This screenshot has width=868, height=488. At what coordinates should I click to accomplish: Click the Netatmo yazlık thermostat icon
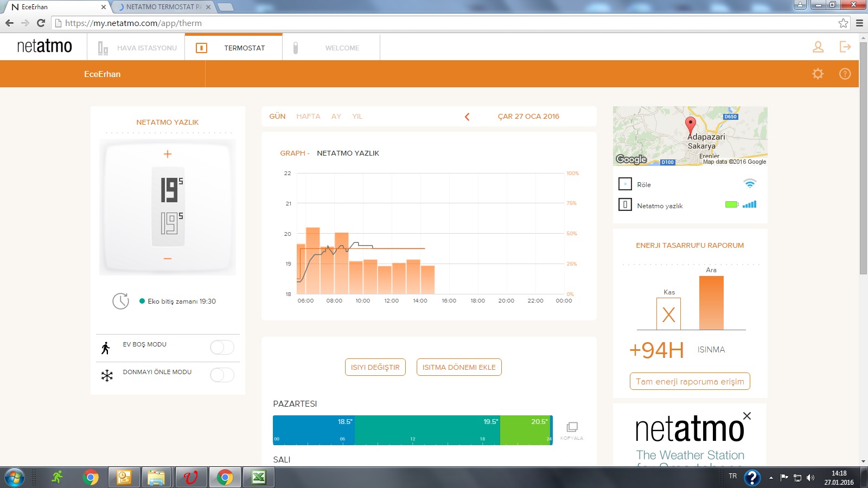pyautogui.click(x=625, y=205)
